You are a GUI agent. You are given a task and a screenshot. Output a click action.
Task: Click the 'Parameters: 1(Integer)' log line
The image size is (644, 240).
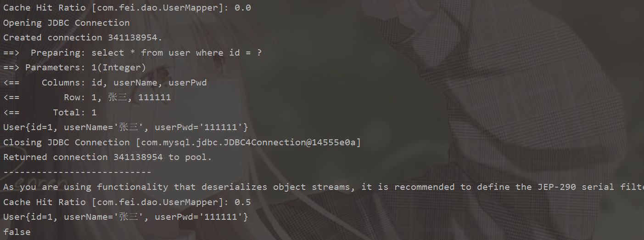(74, 68)
